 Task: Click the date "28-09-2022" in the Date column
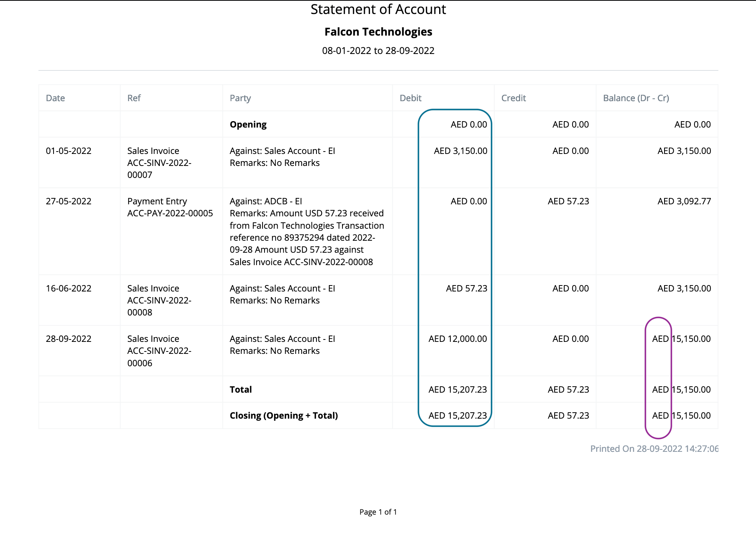click(69, 339)
